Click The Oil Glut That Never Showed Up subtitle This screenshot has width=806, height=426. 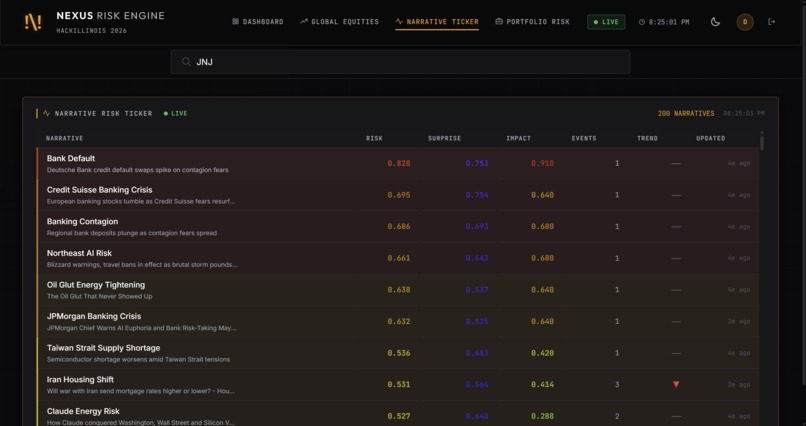(100, 297)
